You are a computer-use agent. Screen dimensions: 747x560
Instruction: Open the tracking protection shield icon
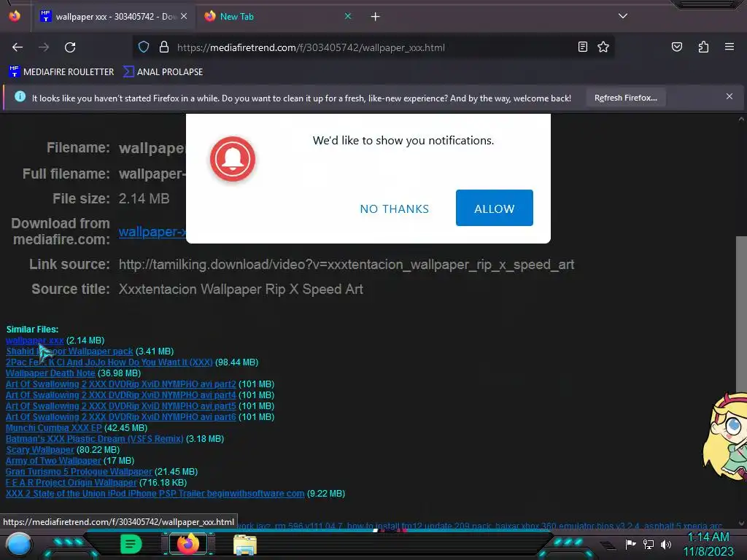pos(144,47)
